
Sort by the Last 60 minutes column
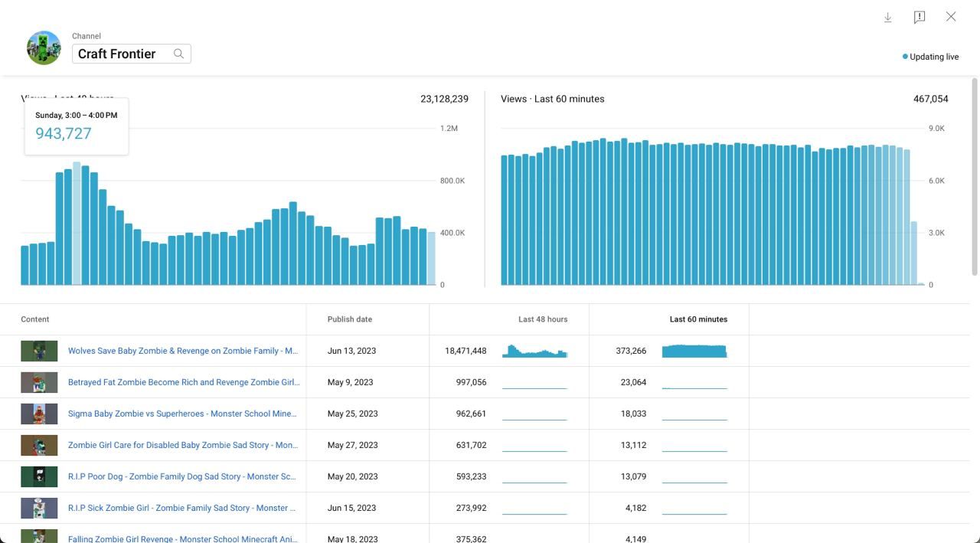point(698,319)
